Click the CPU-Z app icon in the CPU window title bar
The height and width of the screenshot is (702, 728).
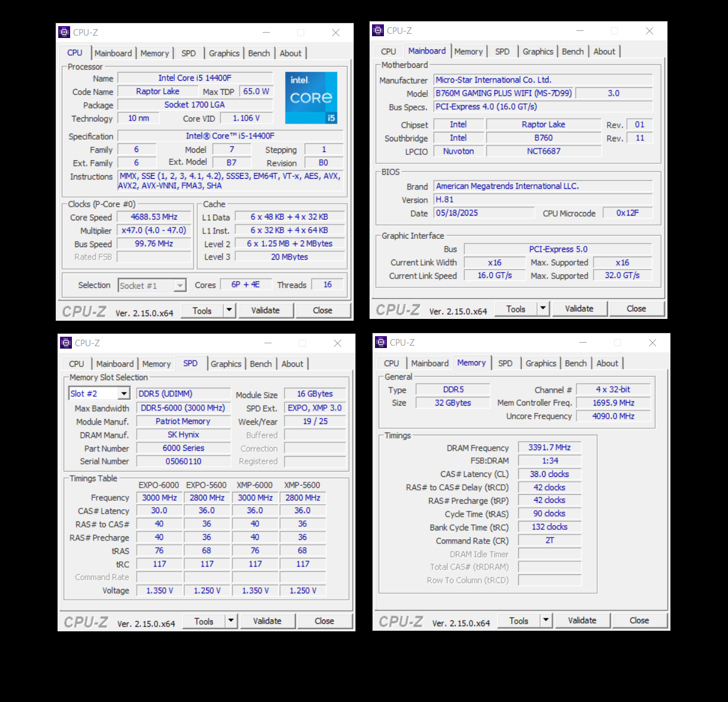tap(64, 33)
